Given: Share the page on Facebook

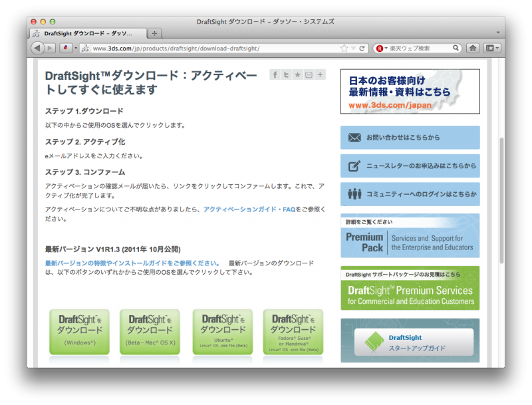Looking at the screenshot, I should tap(275, 74).
